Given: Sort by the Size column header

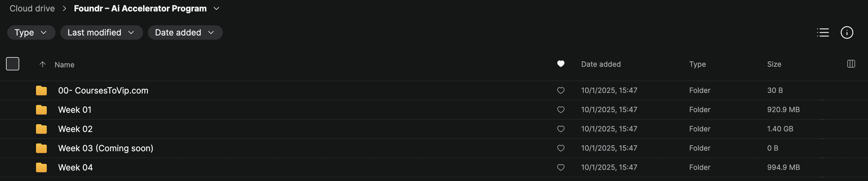Looking at the screenshot, I should coord(774,64).
